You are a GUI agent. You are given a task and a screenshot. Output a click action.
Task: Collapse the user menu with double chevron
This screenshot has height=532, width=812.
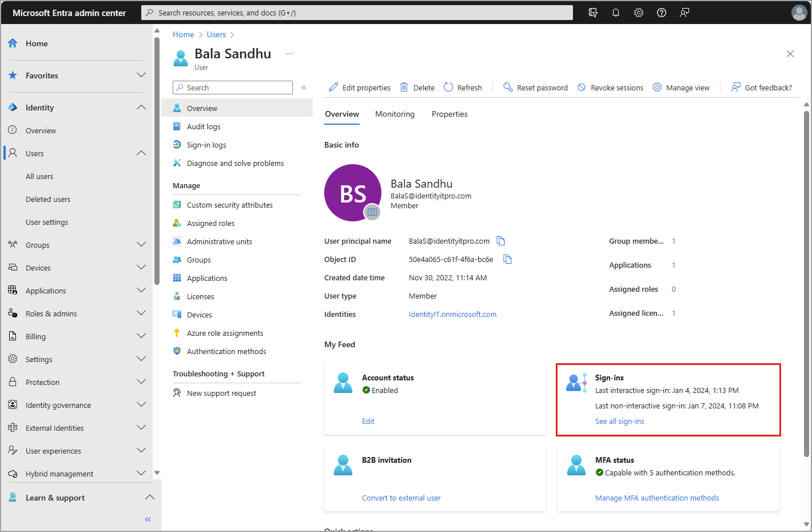tap(304, 88)
